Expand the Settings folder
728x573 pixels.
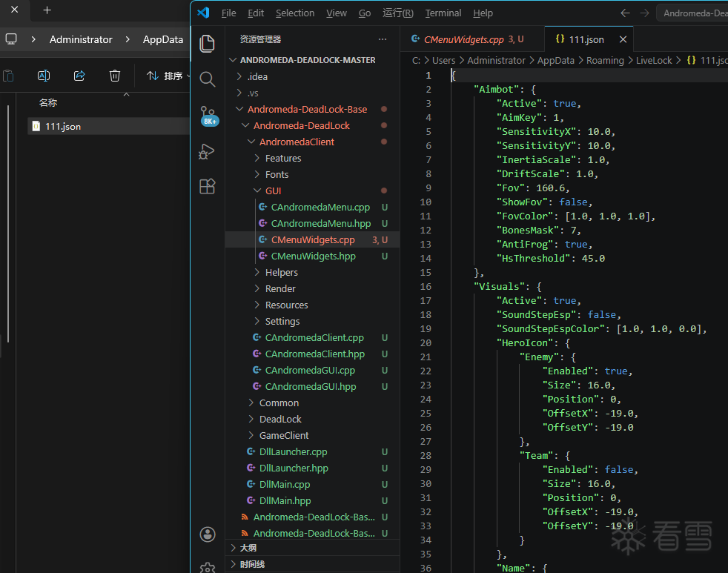point(312,321)
